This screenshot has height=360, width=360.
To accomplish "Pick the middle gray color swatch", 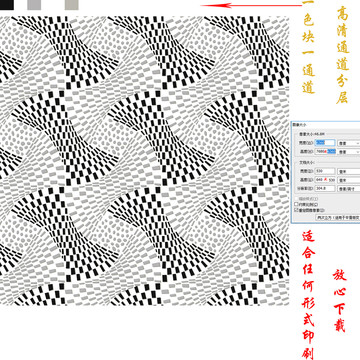I will point(34,5).
